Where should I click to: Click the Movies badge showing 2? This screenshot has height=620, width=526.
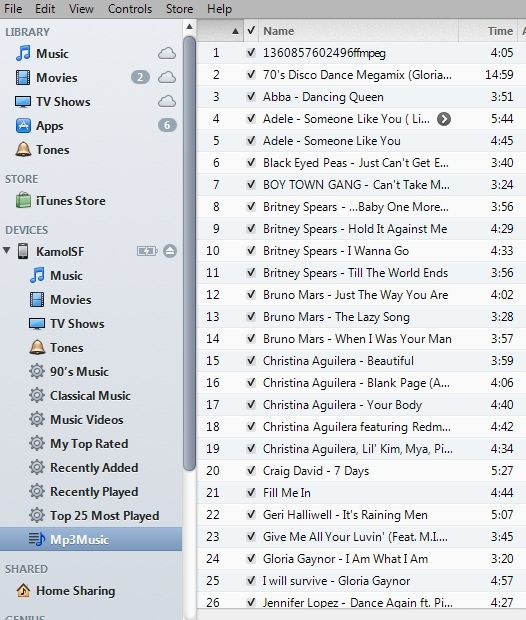point(140,77)
